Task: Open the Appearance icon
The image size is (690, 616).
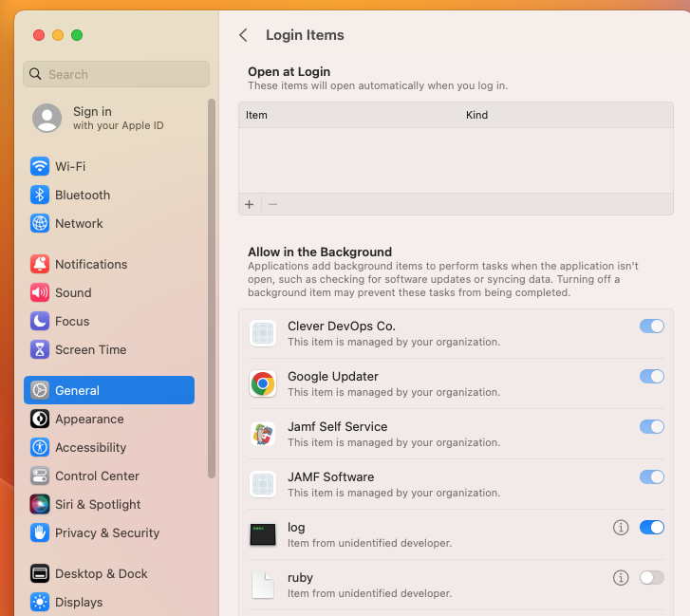Action: coord(40,419)
